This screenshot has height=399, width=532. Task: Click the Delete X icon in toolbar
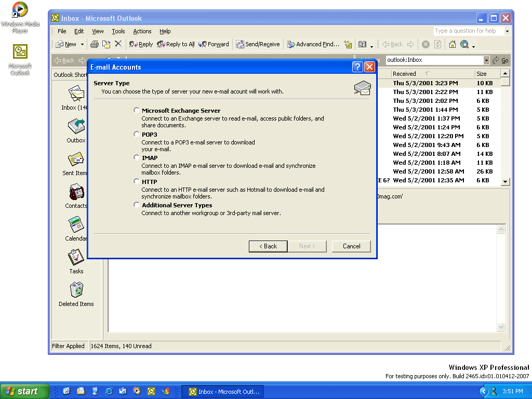pyautogui.click(x=118, y=44)
